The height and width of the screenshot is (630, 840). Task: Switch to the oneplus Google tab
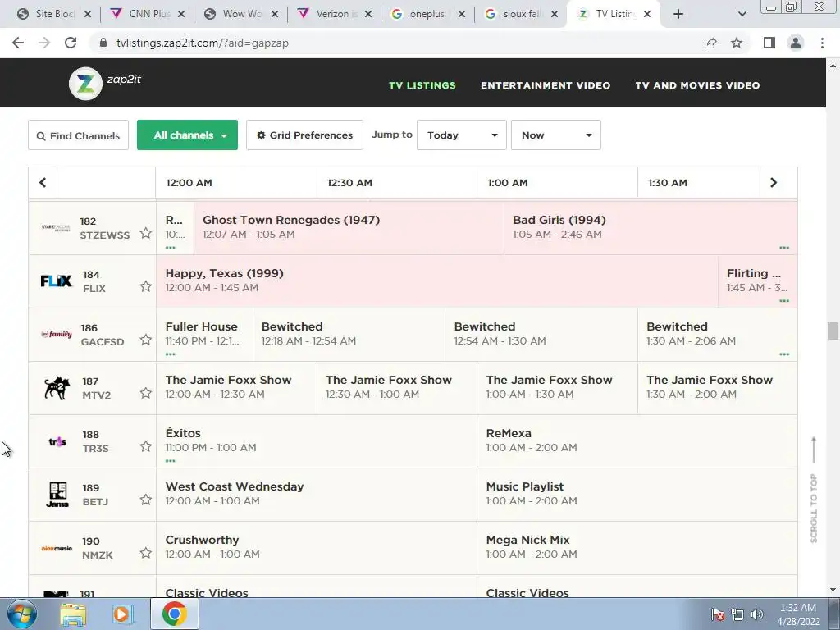(x=428, y=14)
